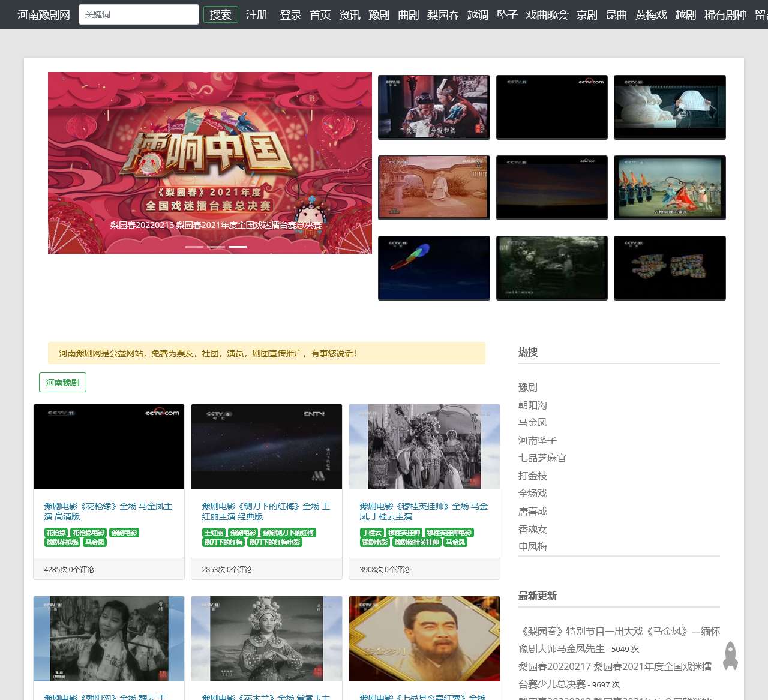Select the third carousel slide indicator
This screenshot has height=700, width=768.
(x=238, y=247)
